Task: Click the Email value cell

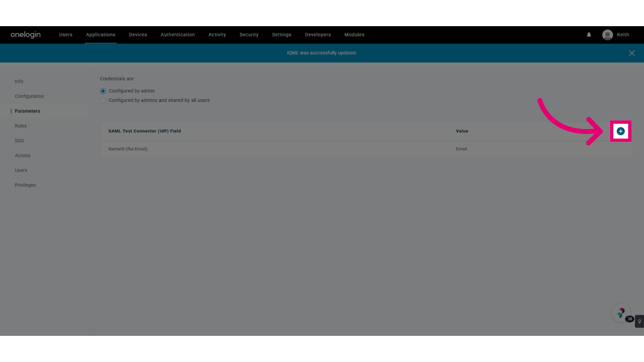Action: (461, 149)
